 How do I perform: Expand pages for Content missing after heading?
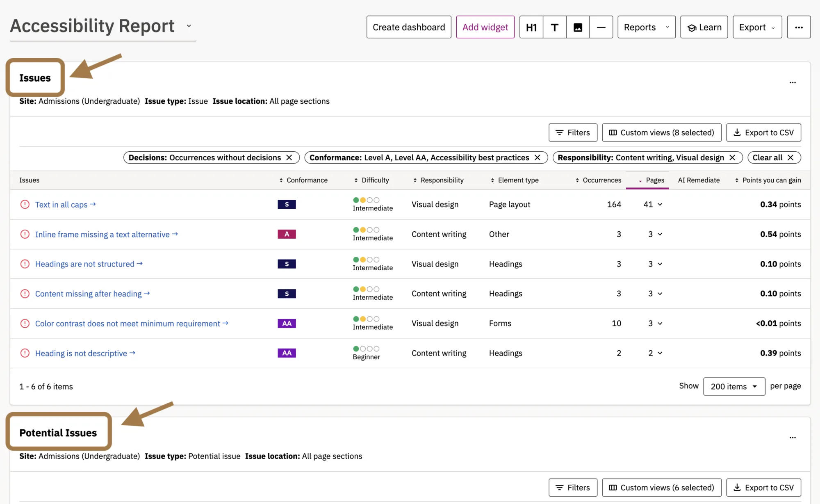[x=660, y=294]
